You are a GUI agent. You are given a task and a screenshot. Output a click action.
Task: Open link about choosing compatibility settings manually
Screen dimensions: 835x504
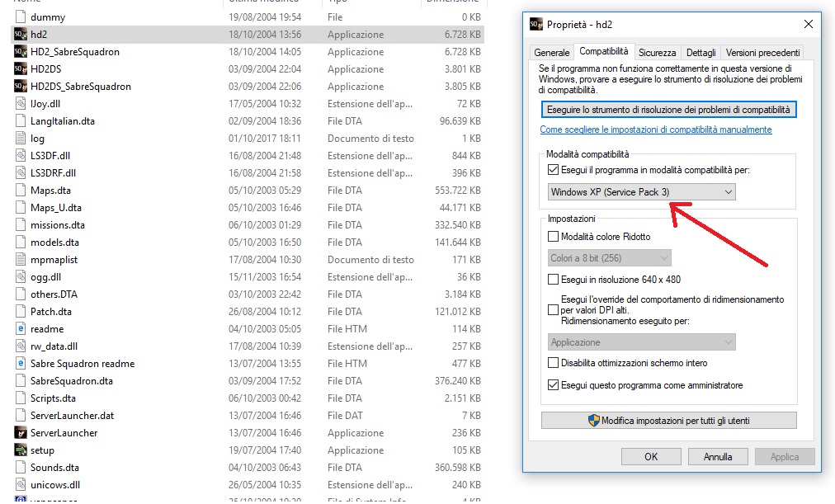pyautogui.click(x=656, y=130)
